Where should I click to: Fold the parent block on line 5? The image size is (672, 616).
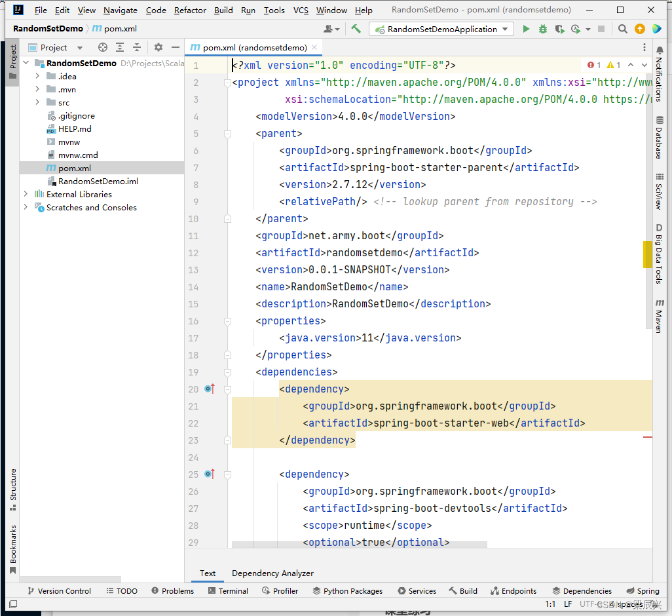(227, 134)
